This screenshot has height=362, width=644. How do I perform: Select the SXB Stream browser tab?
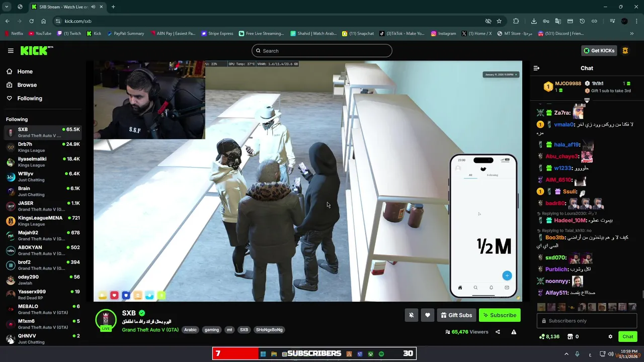pyautogui.click(x=67, y=7)
